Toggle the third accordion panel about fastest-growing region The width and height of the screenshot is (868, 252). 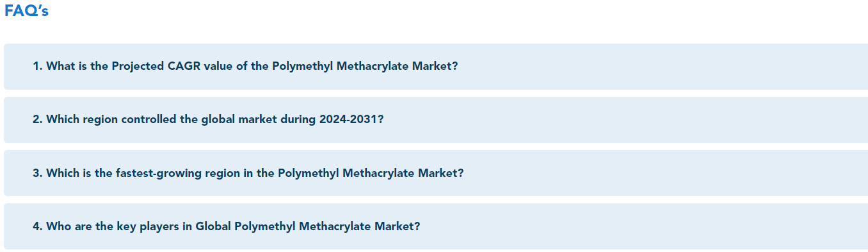(x=435, y=173)
